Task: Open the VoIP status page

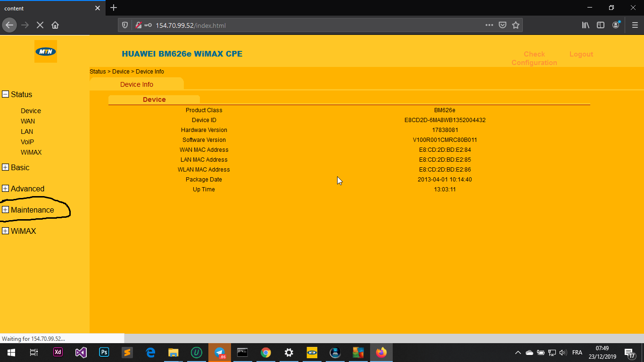Action: 27,142
